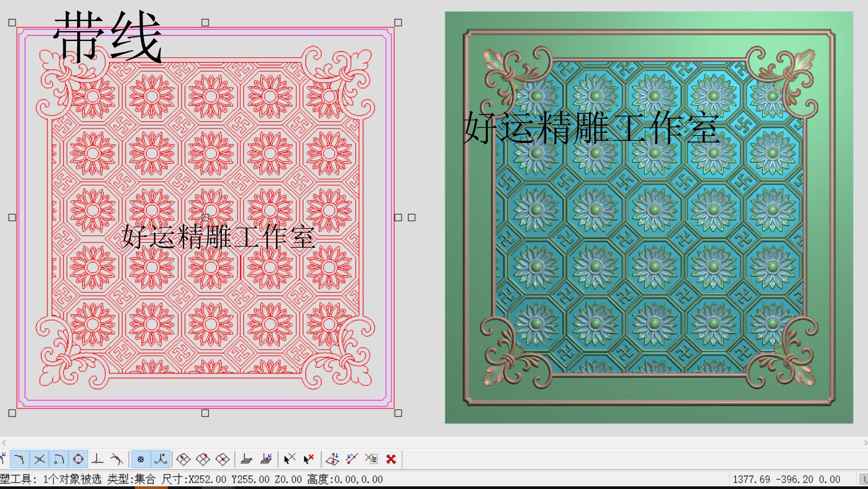Viewport: 868px width, 489px height.
Task: Click the top-center selection handle
Action: click(205, 23)
